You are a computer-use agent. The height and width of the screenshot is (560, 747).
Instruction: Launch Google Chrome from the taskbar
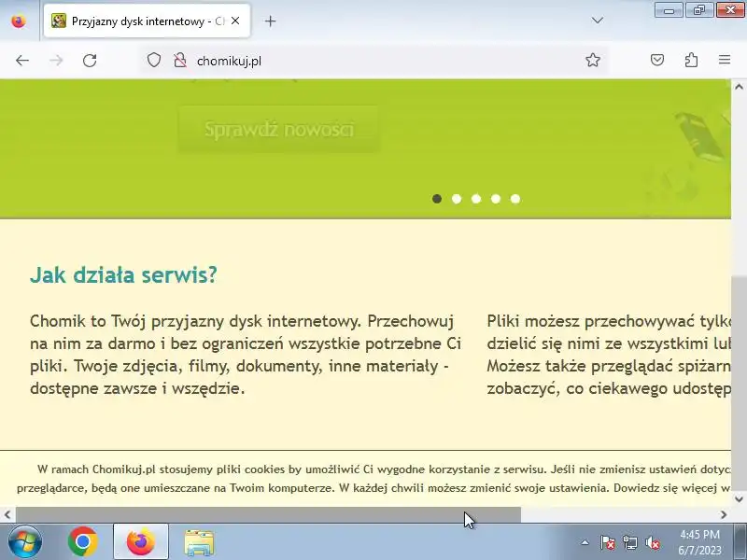pyautogui.click(x=82, y=541)
